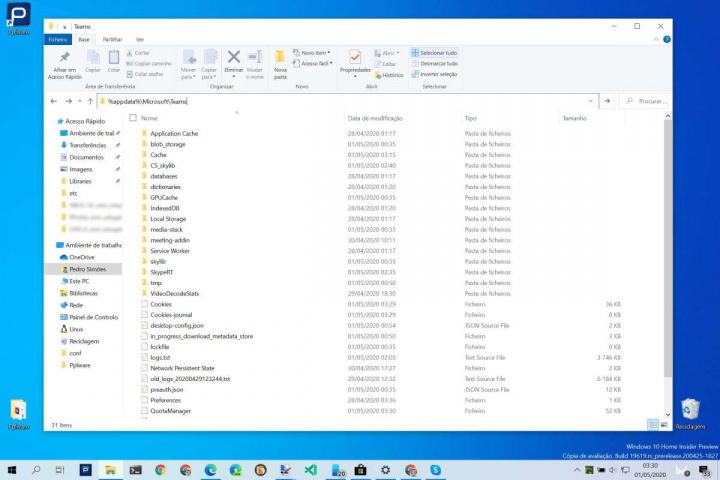
Task: Go up one folder level arrow
Action: pyautogui.click(x=90, y=101)
